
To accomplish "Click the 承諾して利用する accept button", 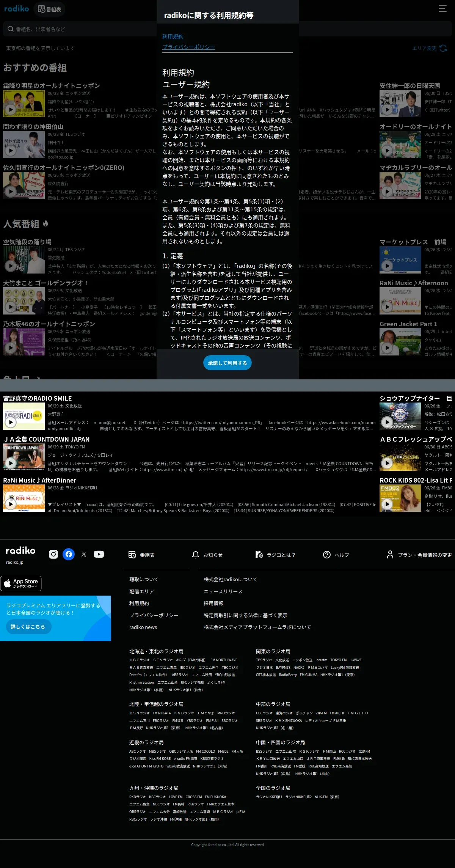I will [227, 363].
